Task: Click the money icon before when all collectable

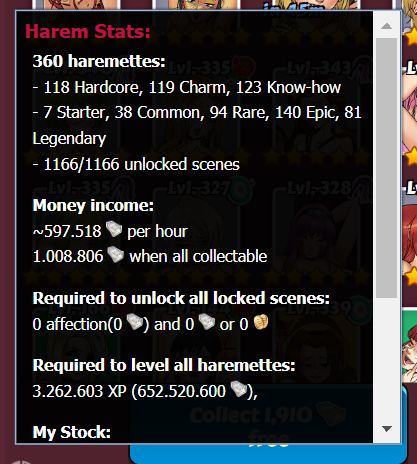Action: point(115,255)
